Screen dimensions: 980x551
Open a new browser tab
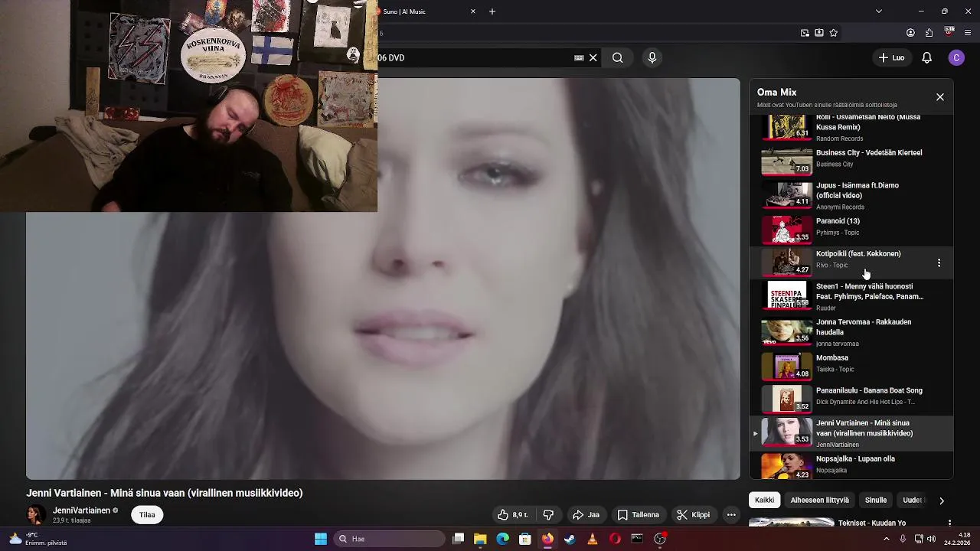tap(492, 11)
